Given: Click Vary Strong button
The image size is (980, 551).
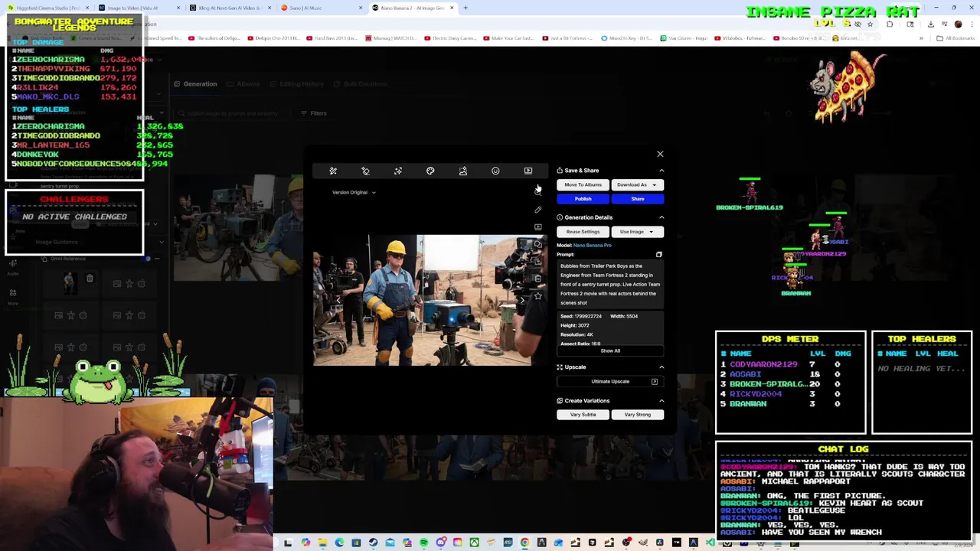Looking at the screenshot, I should tap(637, 415).
